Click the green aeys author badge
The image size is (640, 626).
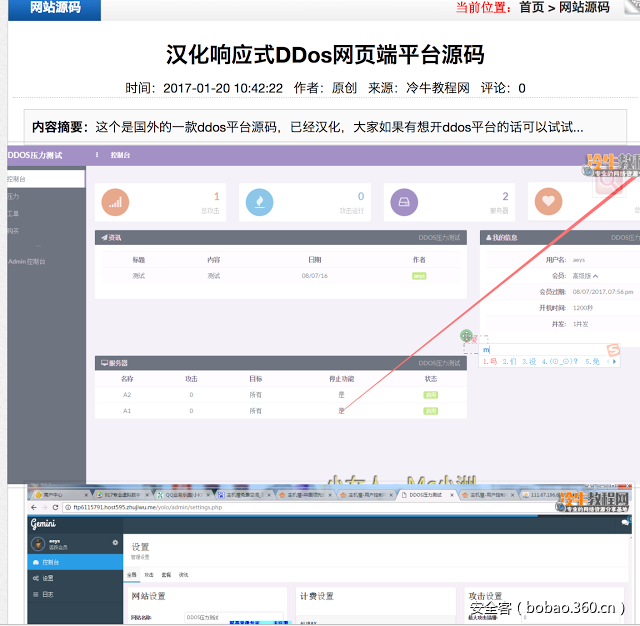(419, 276)
